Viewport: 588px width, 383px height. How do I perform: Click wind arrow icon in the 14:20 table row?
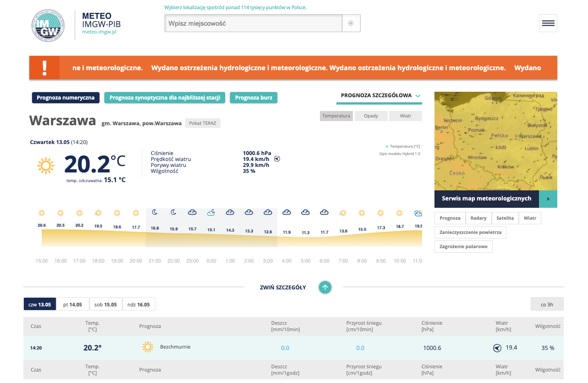pyautogui.click(x=497, y=348)
